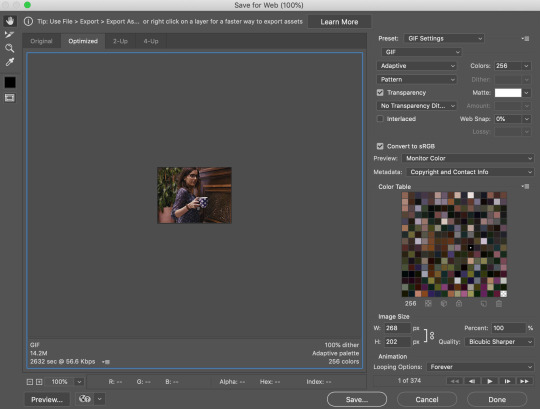The width and height of the screenshot is (540, 409).
Task: Open the GIF file format dropdown
Action: point(422,52)
